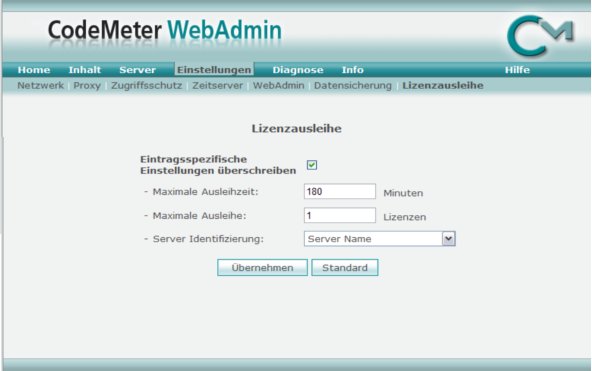Image resolution: width=592 pixels, height=371 pixels.
Task: Click the Maximale Ausleihzeit input field
Action: pyautogui.click(x=340, y=191)
